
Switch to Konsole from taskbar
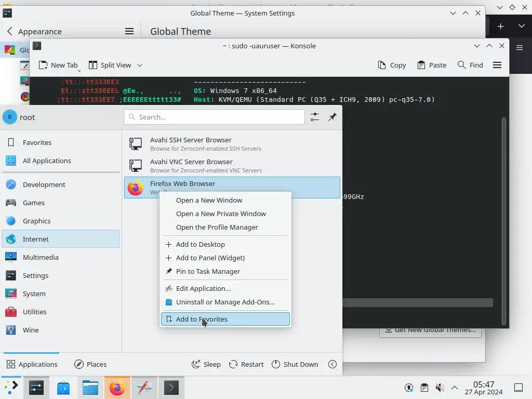[x=171, y=388]
